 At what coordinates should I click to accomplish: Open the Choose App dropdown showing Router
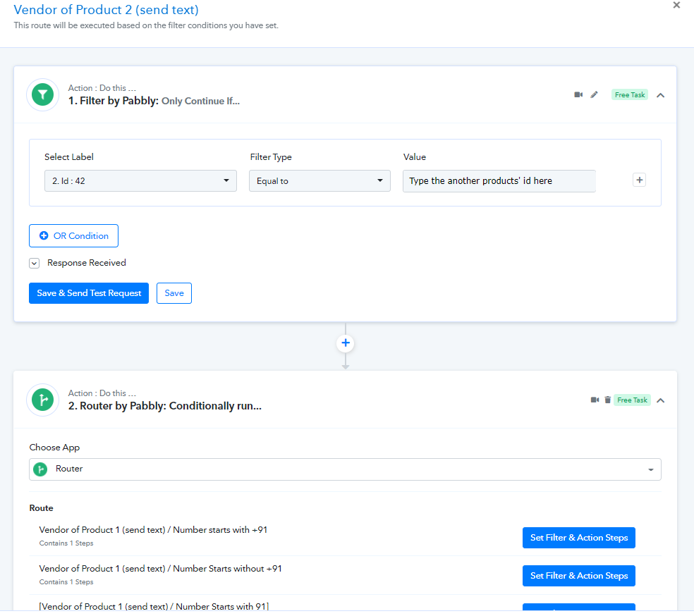(x=345, y=469)
